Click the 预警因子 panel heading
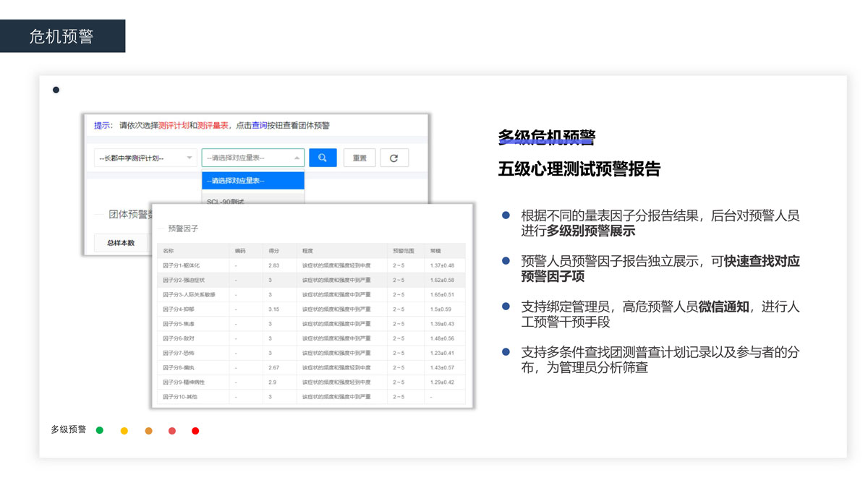Viewport: 868px width, 488px height. pyautogui.click(x=183, y=228)
